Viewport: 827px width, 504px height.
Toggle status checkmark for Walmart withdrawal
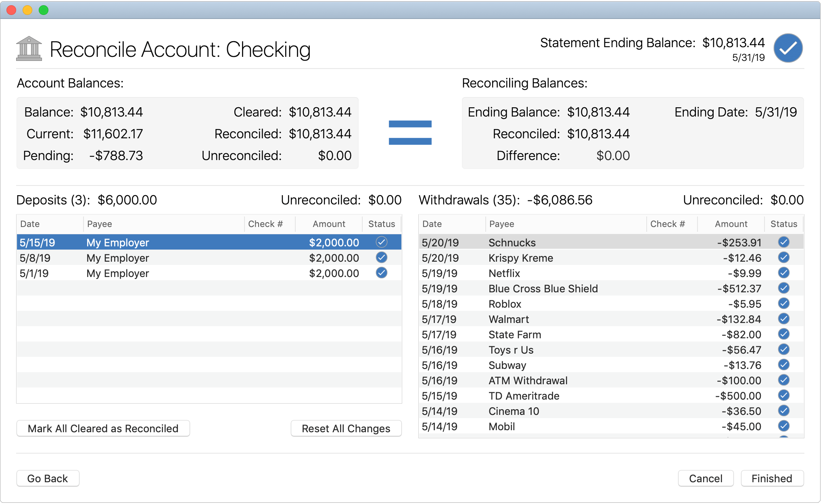[783, 319]
